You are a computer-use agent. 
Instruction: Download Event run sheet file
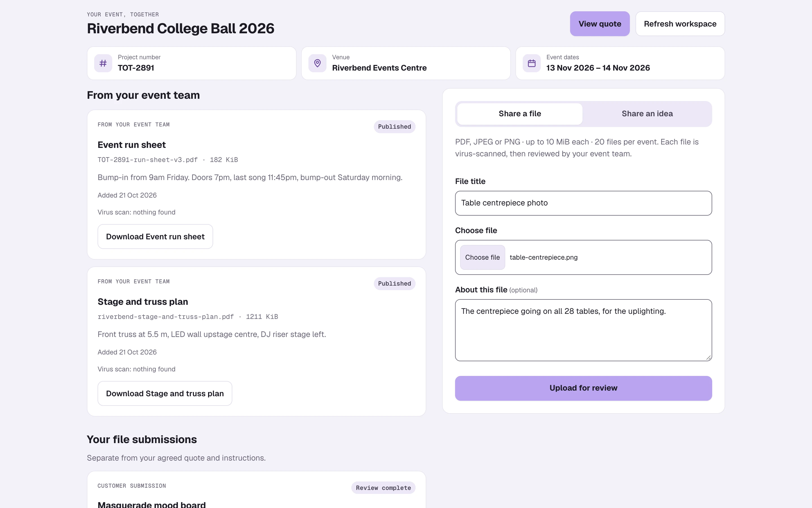coord(155,237)
